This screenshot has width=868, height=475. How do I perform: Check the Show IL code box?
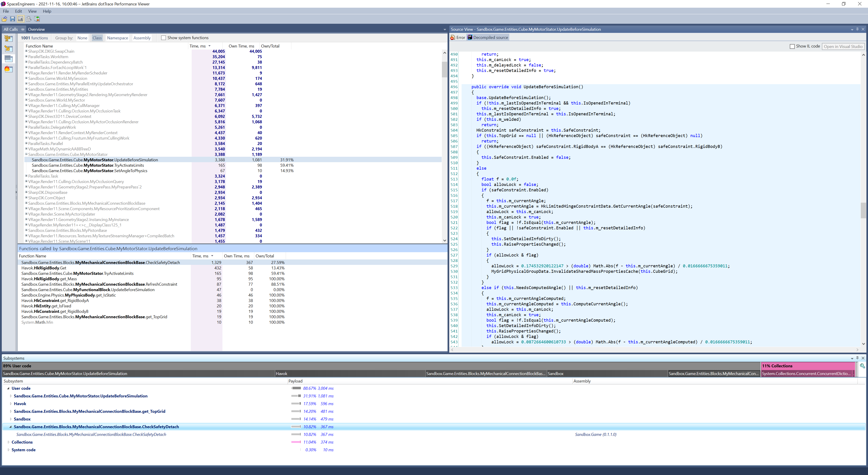click(792, 47)
